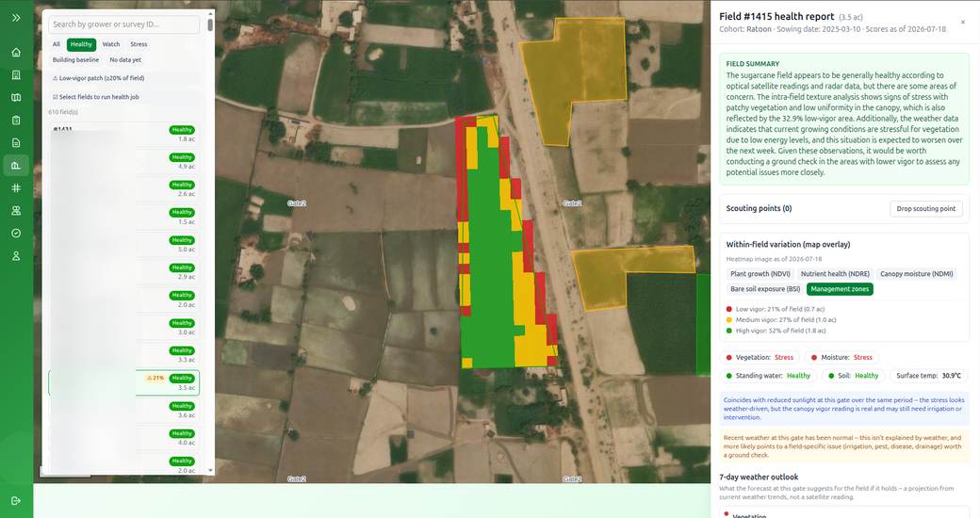This screenshot has height=518, width=980.
Task: Click the field list scrollbar thumb
Action: tap(210, 25)
